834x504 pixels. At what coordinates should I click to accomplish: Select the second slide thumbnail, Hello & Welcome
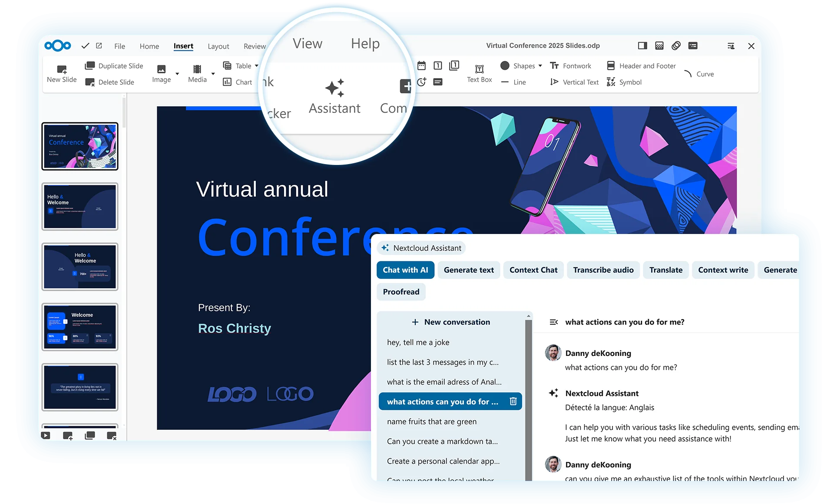(80, 206)
